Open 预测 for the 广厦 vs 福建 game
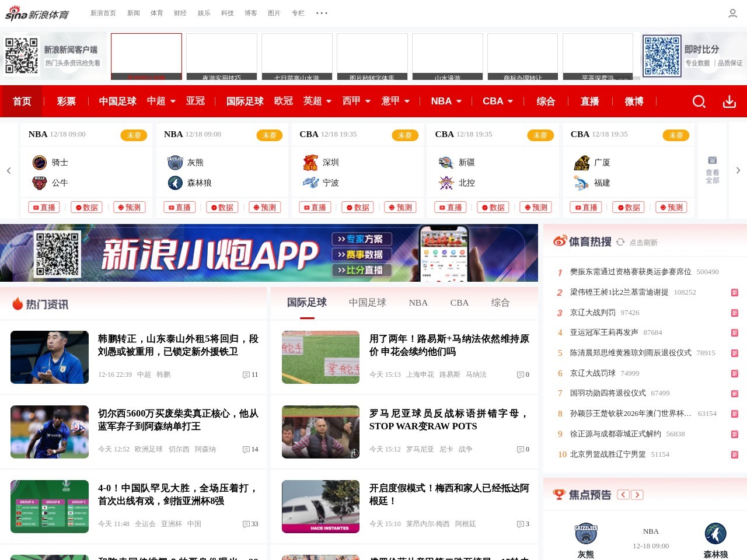 (x=672, y=207)
